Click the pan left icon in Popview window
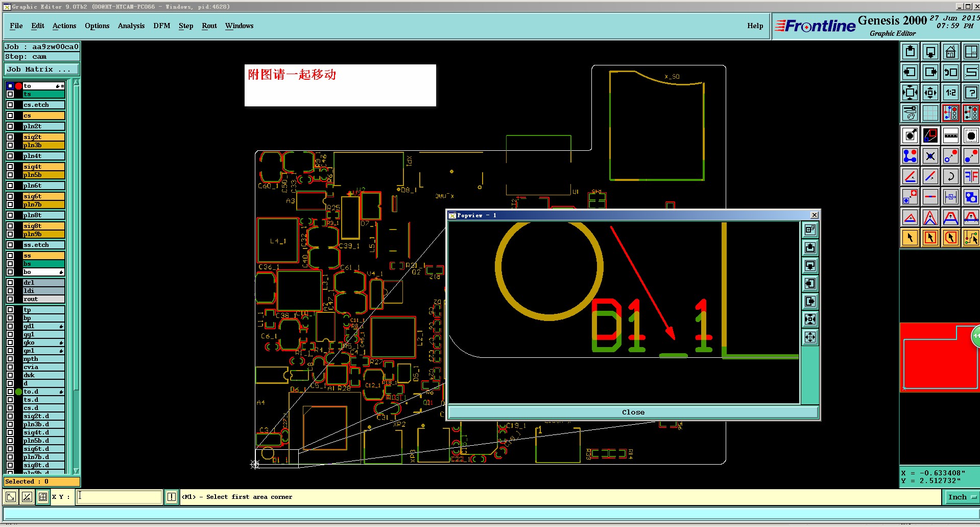The image size is (980, 527). [x=810, y=284]
